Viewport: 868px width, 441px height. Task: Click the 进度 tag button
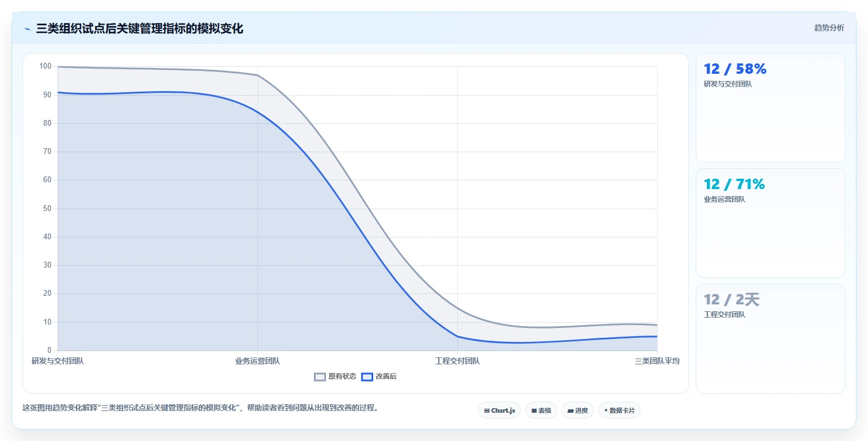[x=577, y=410]
